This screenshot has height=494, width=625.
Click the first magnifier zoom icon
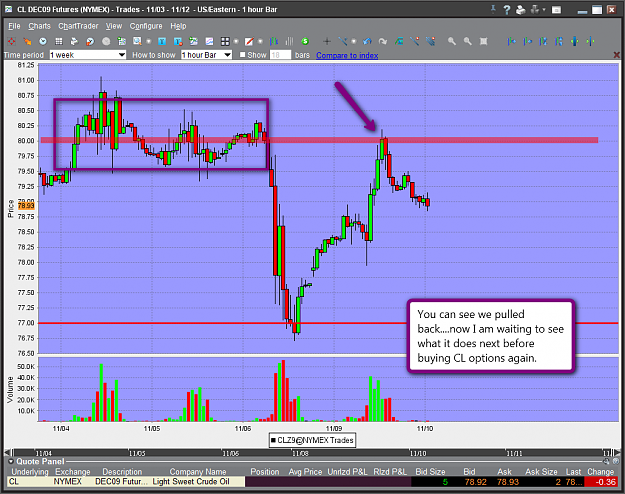click(x=452, y=41)
